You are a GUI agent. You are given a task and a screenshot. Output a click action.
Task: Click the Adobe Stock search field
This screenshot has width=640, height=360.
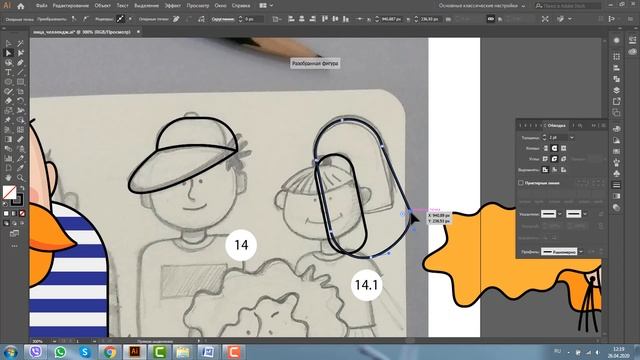click(568, 6)
